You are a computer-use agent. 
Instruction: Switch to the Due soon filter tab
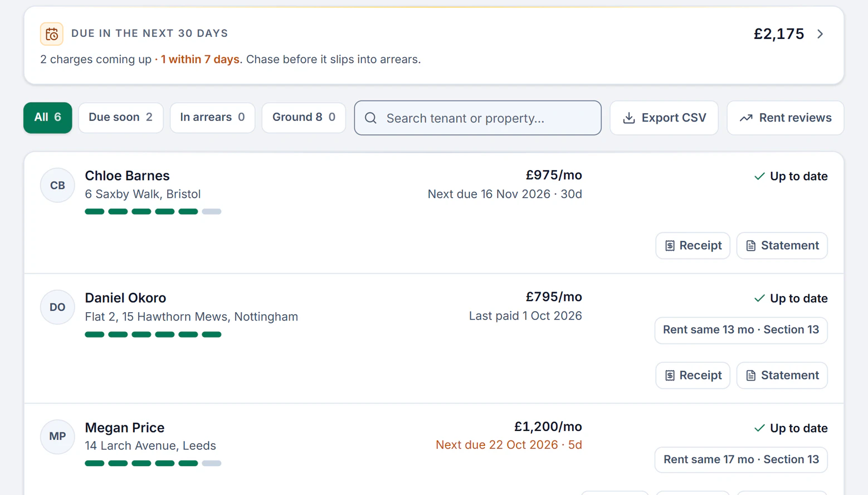click(x=121, y=118)
